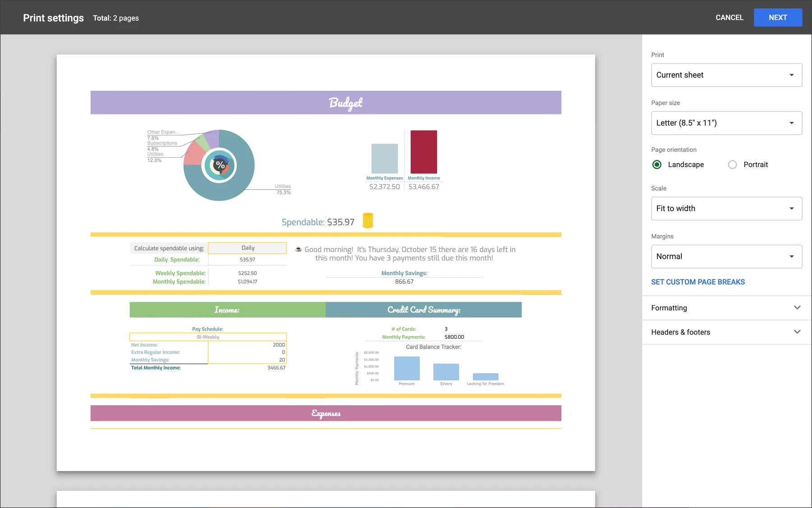Viewport: 812px width, 508px height.
Task: Click the gold coin stack icon
Action: coord(368,220)
